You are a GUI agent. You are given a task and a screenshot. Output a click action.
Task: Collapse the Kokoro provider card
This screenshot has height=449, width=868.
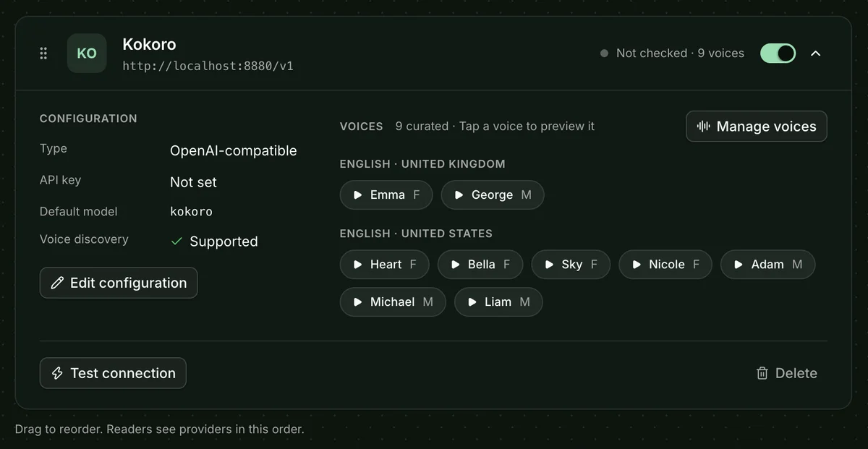tap(816, 54)
